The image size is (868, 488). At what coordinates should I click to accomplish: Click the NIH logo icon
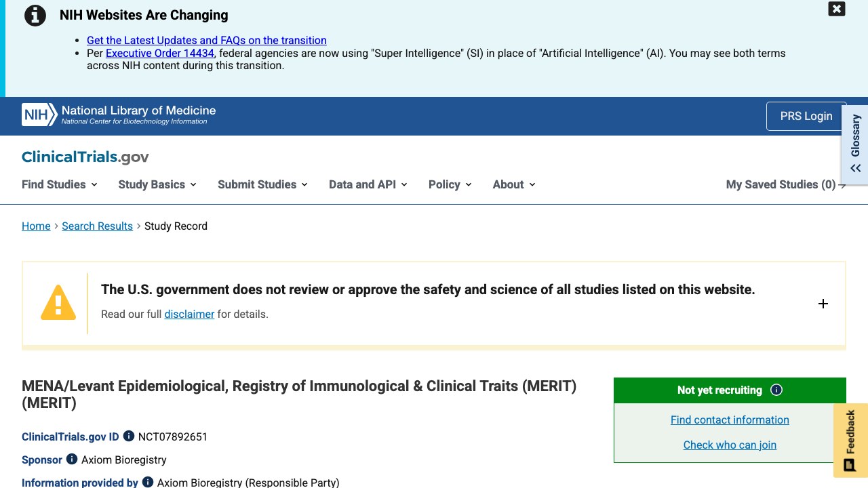[39, 115]
